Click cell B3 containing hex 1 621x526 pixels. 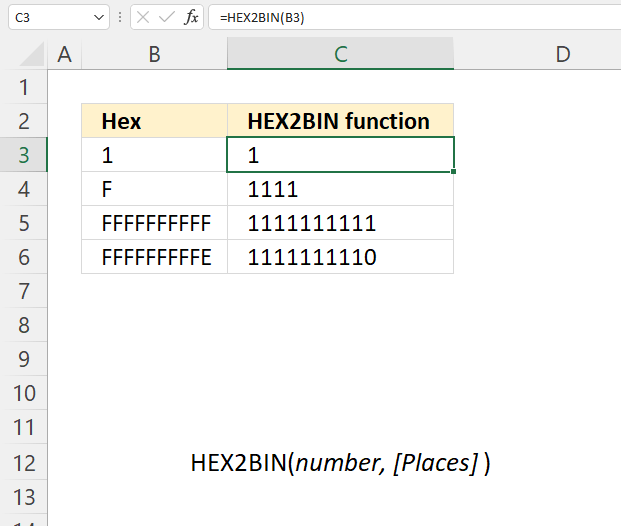pyautogui.click(x=154, y=155)
